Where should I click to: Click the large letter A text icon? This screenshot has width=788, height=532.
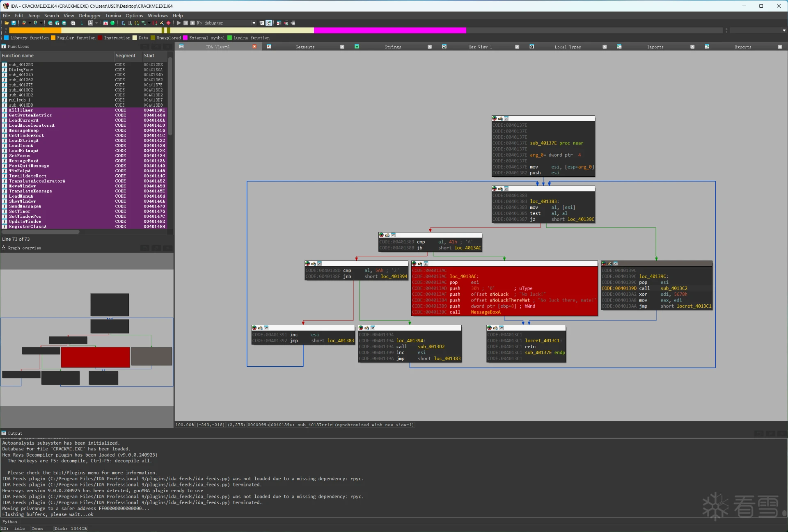pos(91,23)
